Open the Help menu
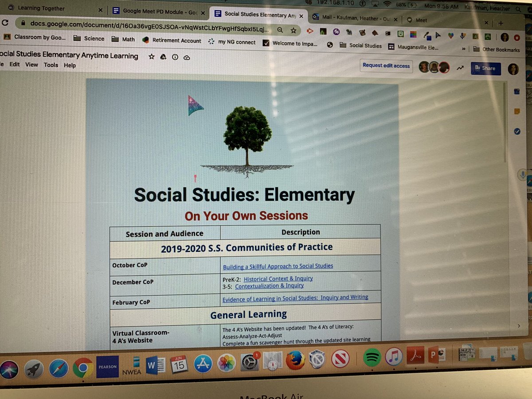The image size is (532, 399). click(x=70, y=65)
